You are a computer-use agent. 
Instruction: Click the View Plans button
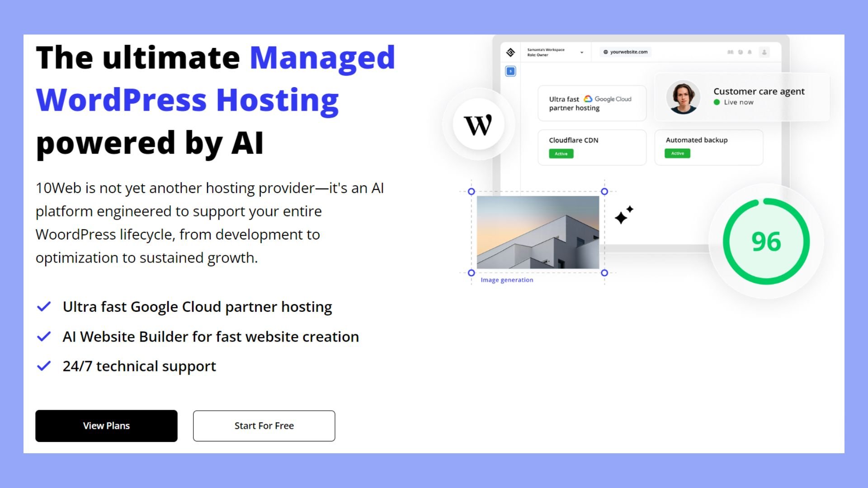pos(106,425)
